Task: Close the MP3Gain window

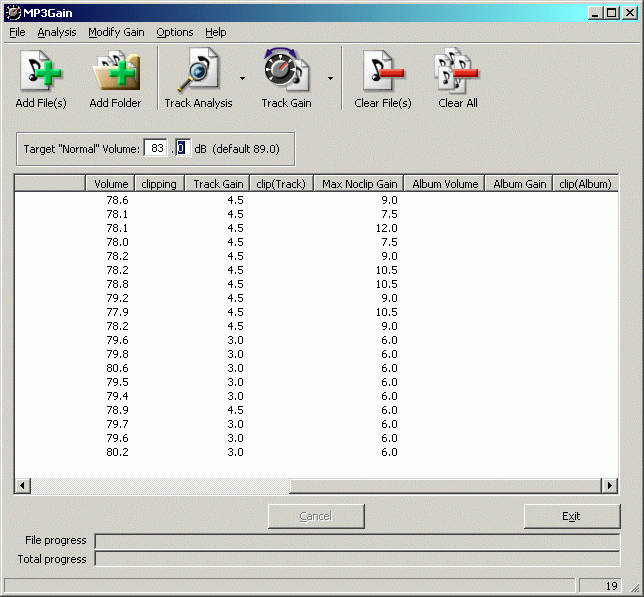Action: 630,13
